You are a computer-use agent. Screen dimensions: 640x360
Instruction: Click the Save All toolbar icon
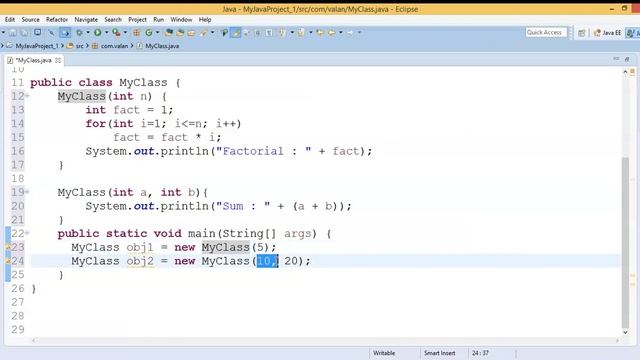click(x=24, y=32)
